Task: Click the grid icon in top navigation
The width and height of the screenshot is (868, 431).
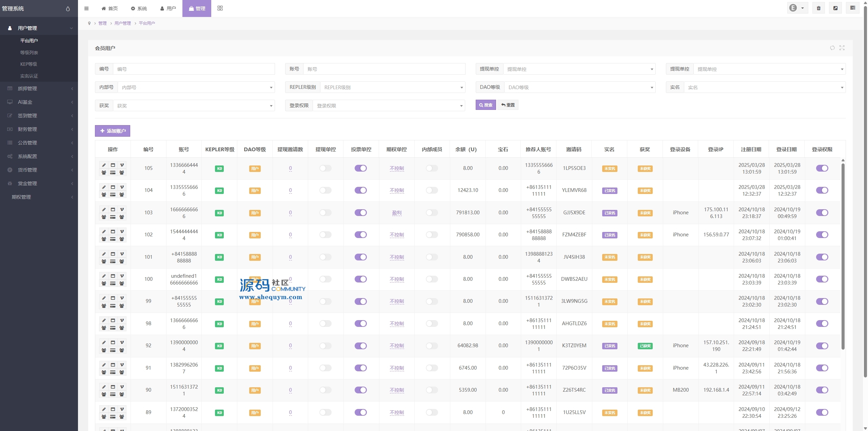Action: click(220, 8)
